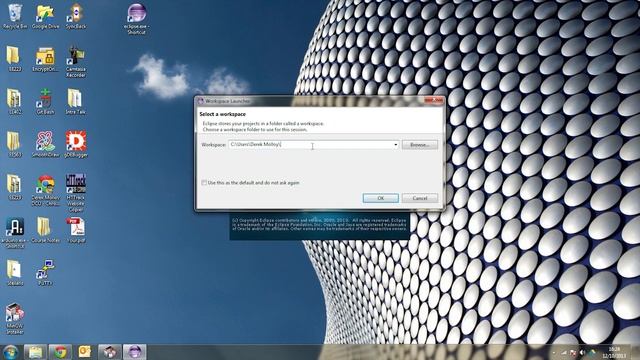Enable use this as default checkbox
Image resolution: width=640 pixels, height=360 pixels.
click(204, 183)
